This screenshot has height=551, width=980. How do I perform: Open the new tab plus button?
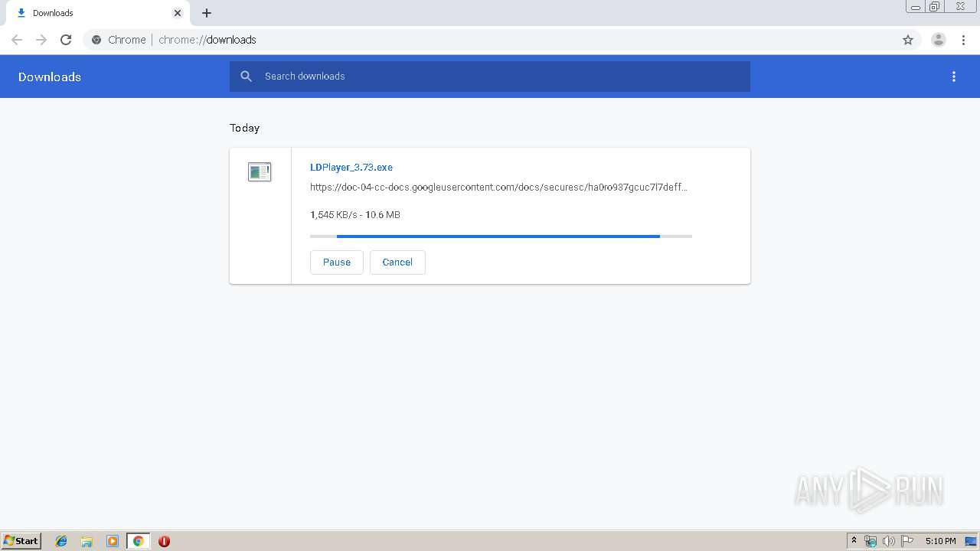pyautogui.click(x=207, y=13)
